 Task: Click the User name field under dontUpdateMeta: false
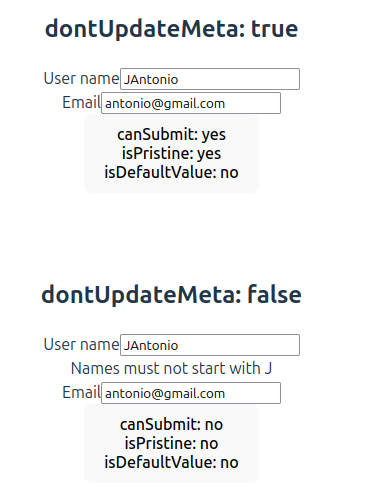(210, 345)
